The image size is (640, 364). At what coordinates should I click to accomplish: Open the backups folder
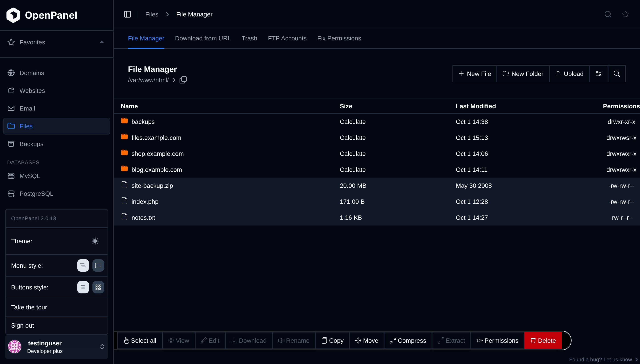[143, 122]
